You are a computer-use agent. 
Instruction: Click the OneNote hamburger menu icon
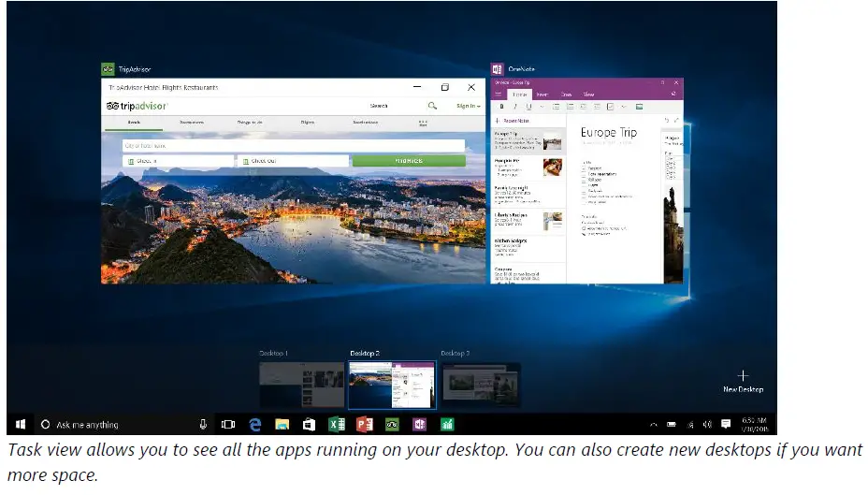(498, 95)
